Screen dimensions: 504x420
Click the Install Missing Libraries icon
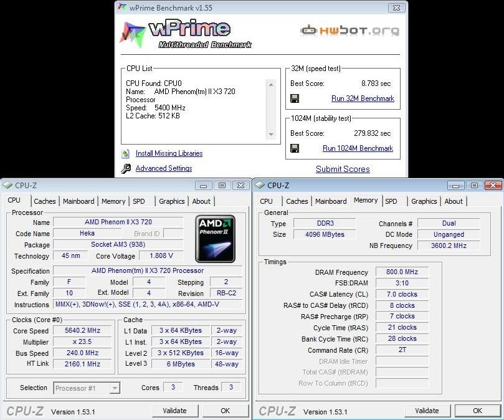coord(126,154)
